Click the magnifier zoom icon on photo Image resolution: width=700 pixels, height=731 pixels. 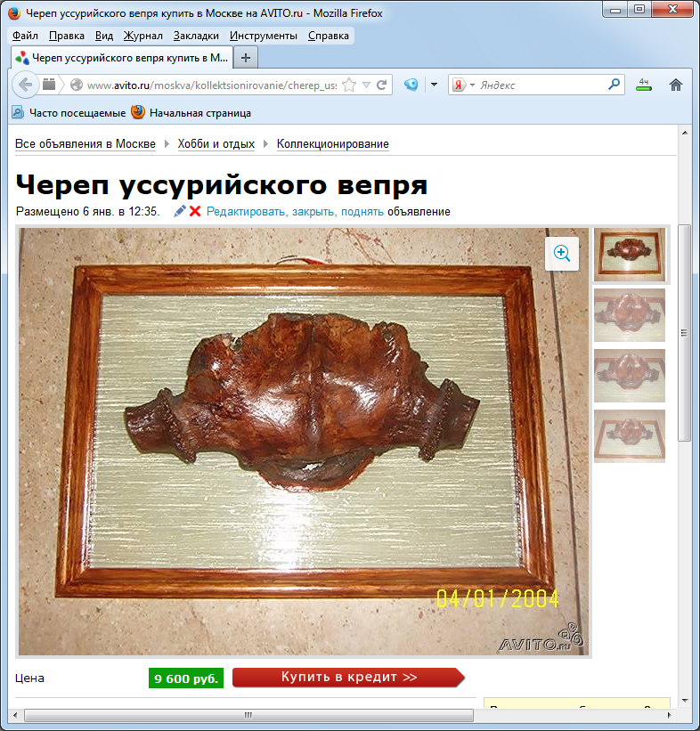point(562,254)
